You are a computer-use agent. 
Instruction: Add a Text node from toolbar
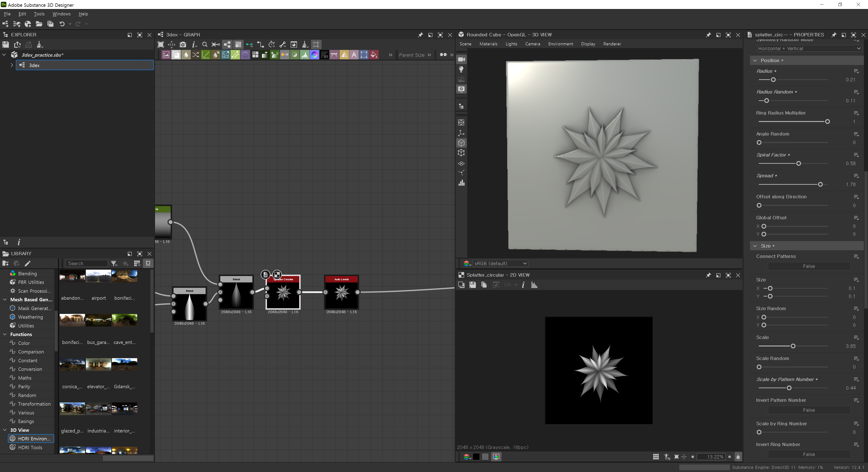click(354, 55)
